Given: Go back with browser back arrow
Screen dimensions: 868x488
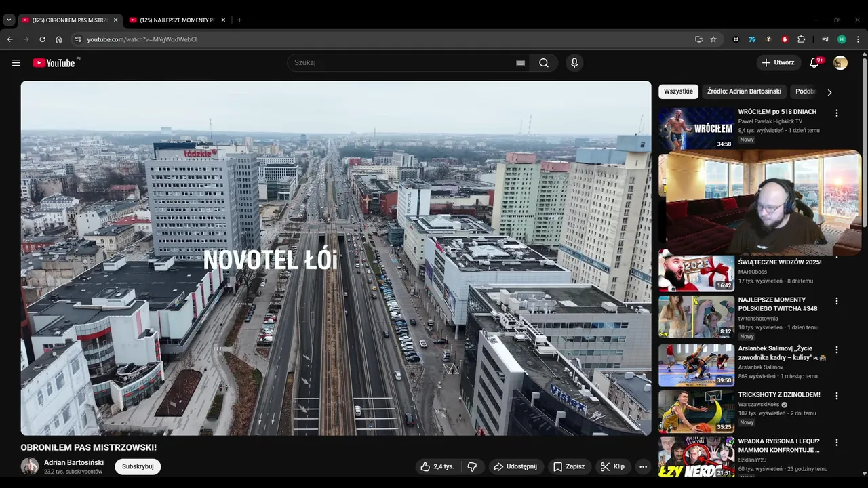Looking at the screenshot, I should click(9, 39).
